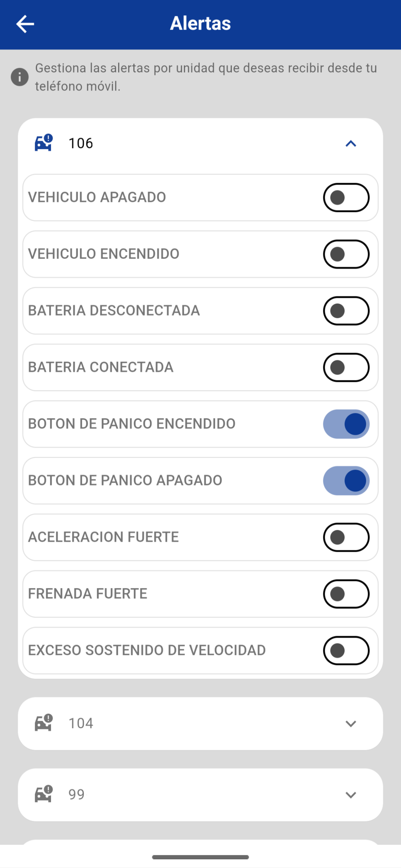Enable the VEHICULO ENCENDIDO alert
The image size is (401, 868).
346,254
